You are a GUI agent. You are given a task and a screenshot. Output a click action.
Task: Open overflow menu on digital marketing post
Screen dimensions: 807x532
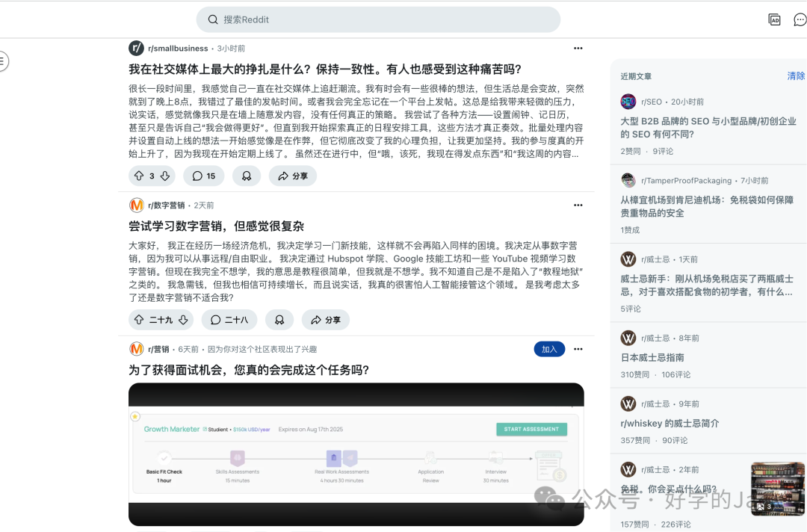[x=578, y=204]
